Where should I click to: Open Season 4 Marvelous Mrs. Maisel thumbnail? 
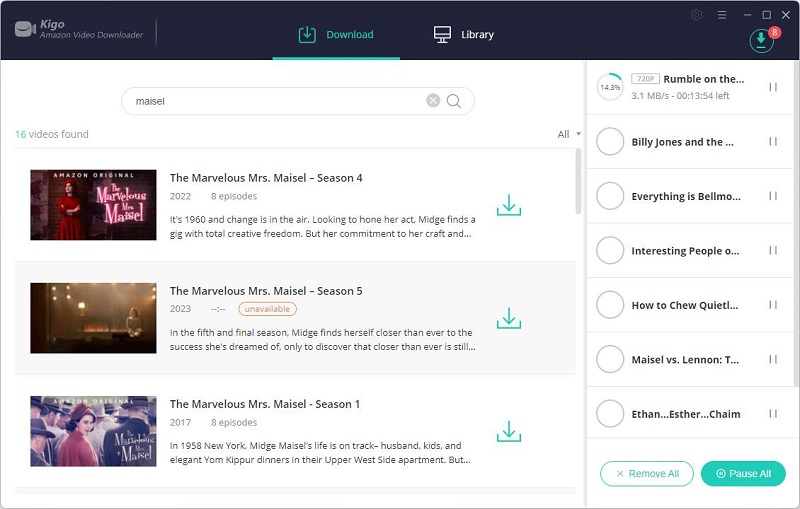(93, 205)
